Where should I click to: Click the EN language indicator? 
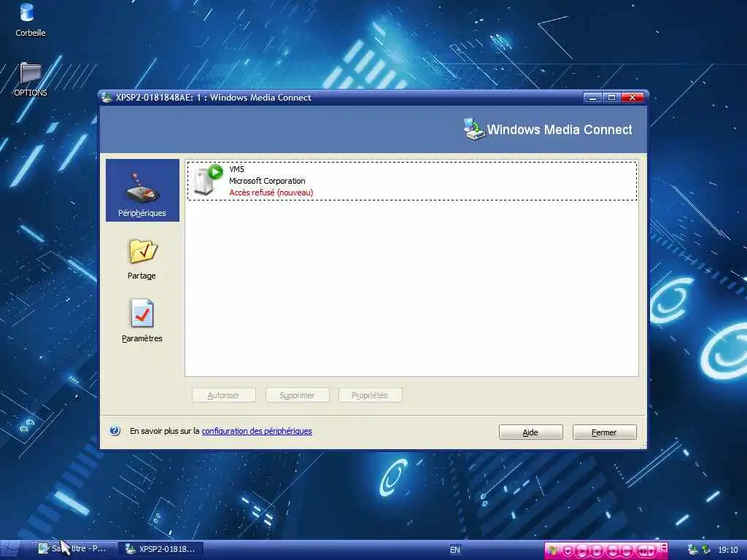[x=455, y=550]
